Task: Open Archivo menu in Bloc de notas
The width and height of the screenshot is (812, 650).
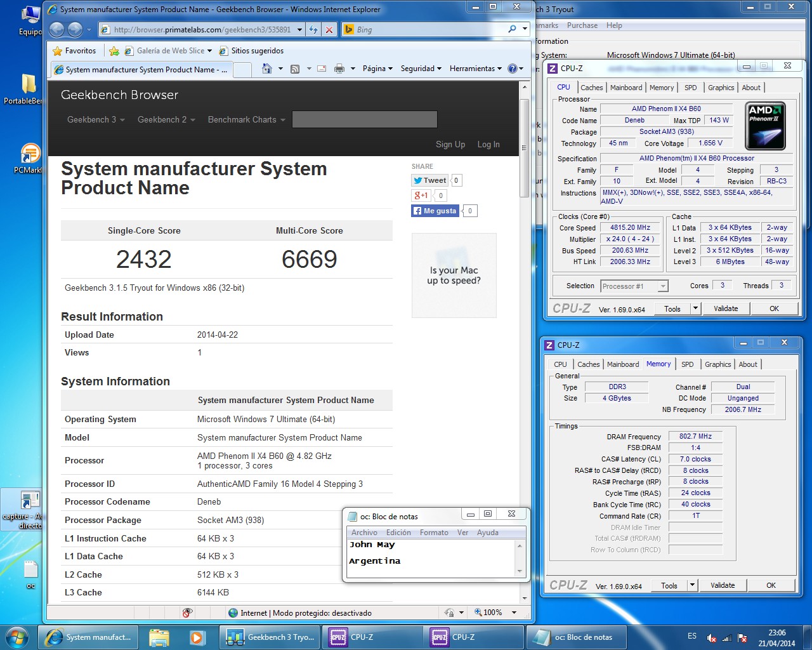Action: click(364, 533)
